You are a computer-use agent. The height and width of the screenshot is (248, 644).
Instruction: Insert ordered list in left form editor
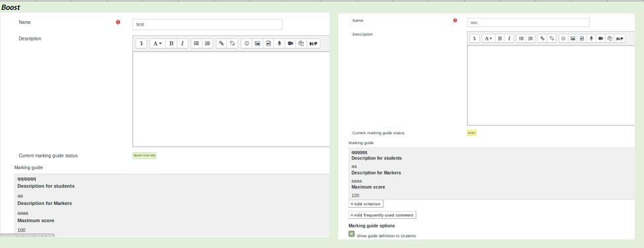point(207,44)
